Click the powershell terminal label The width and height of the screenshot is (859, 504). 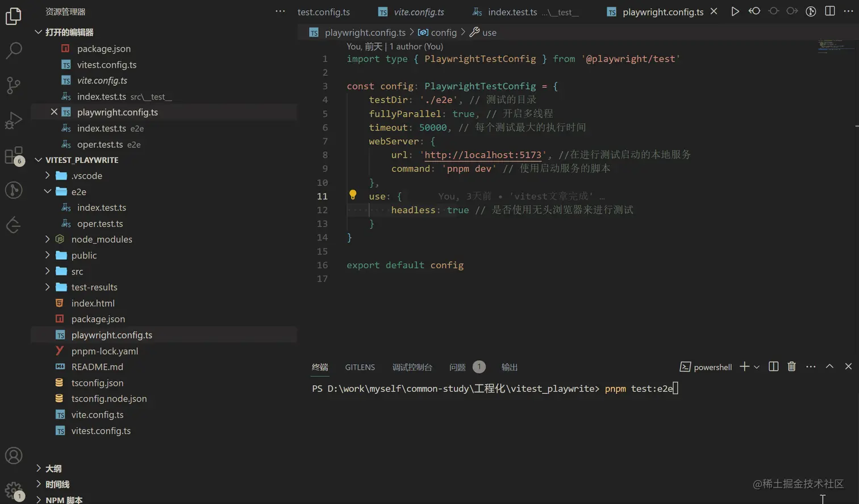pyautogui.click(x=706, y=367)
